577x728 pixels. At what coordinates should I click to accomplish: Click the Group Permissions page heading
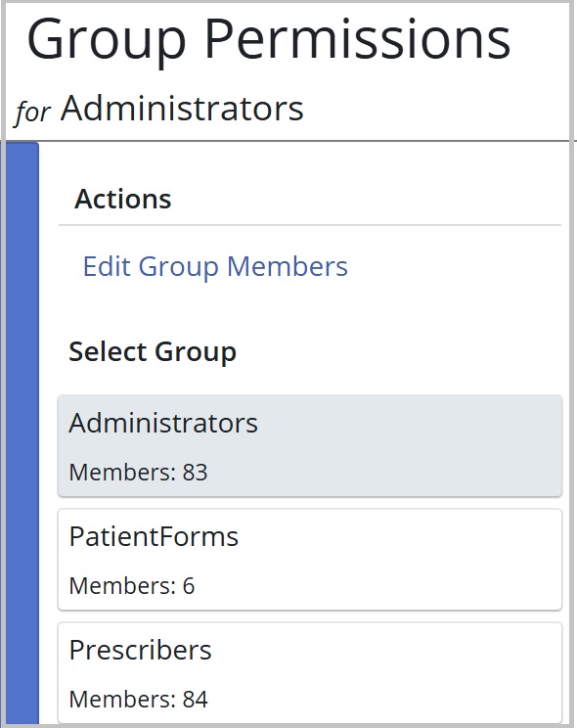[269, 41]
